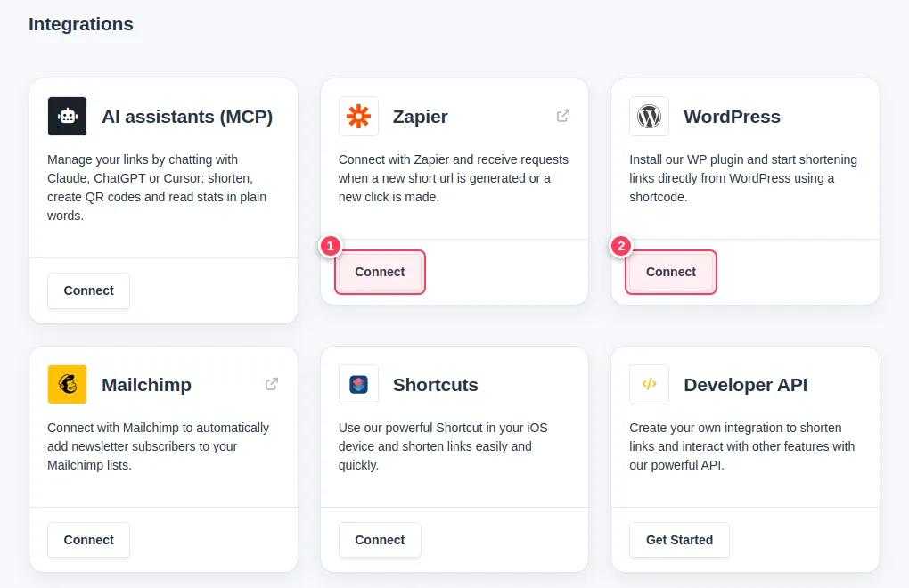Screen dimensions: 909x588
Task: Connect the Mailchimp integration
Action: (x=89, y=540)
